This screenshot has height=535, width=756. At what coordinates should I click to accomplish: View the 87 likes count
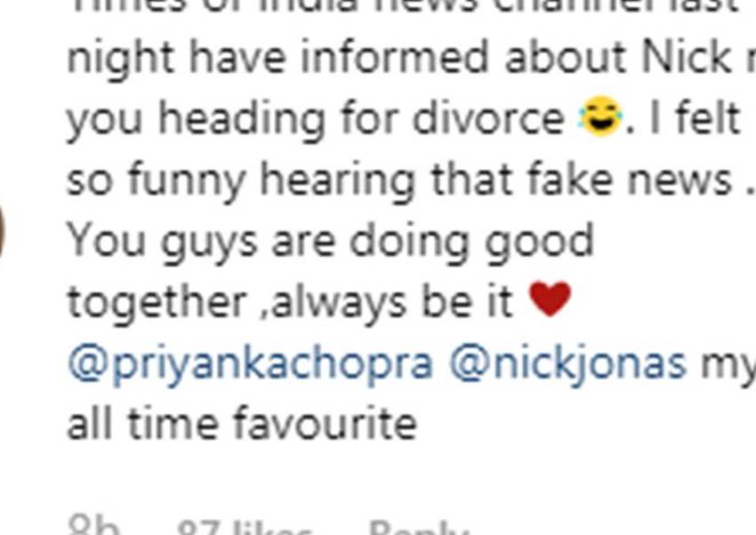(245, 528)
